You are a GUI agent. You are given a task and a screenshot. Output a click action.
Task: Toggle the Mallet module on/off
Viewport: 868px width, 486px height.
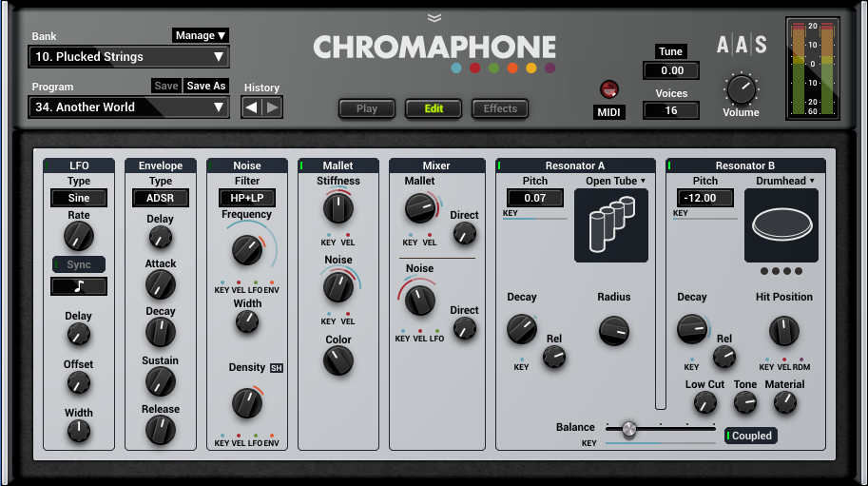(x=301, y=165)
